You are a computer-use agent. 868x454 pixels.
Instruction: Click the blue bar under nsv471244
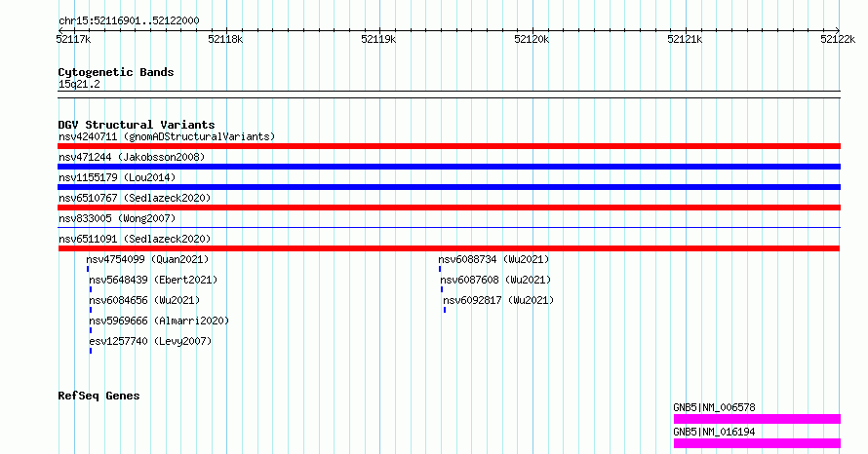click(449, 167)
